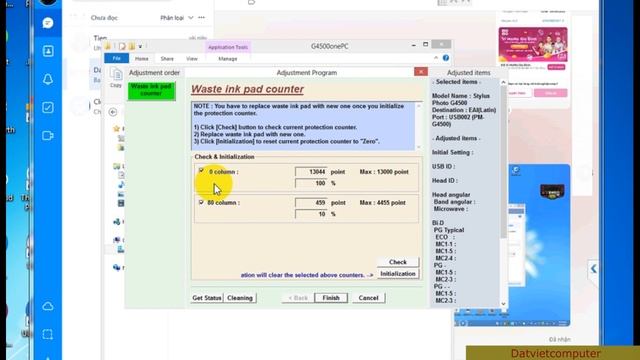
Task: Collapse the Explorer ribbon with the chevron
Action: [436, 58]
